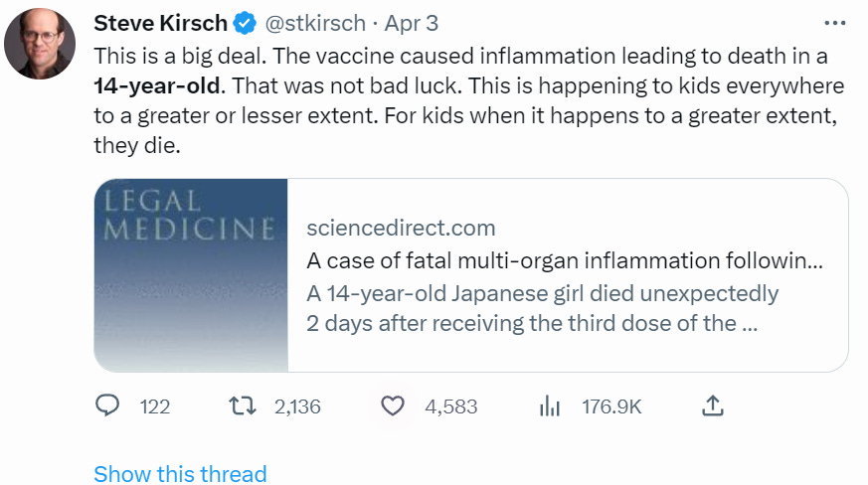Click the share upload icon
868x485 pixels.
click(x=712, y=405)
